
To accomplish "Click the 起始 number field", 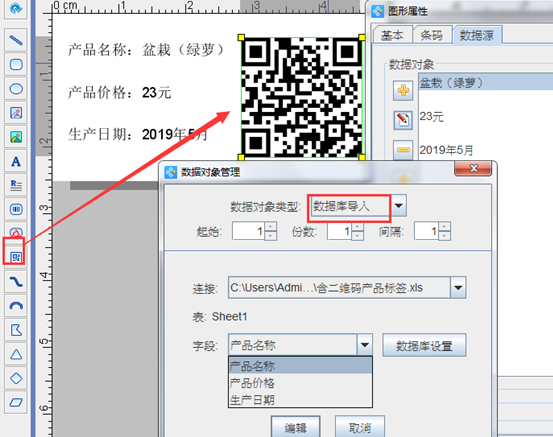I will [248, 231].
